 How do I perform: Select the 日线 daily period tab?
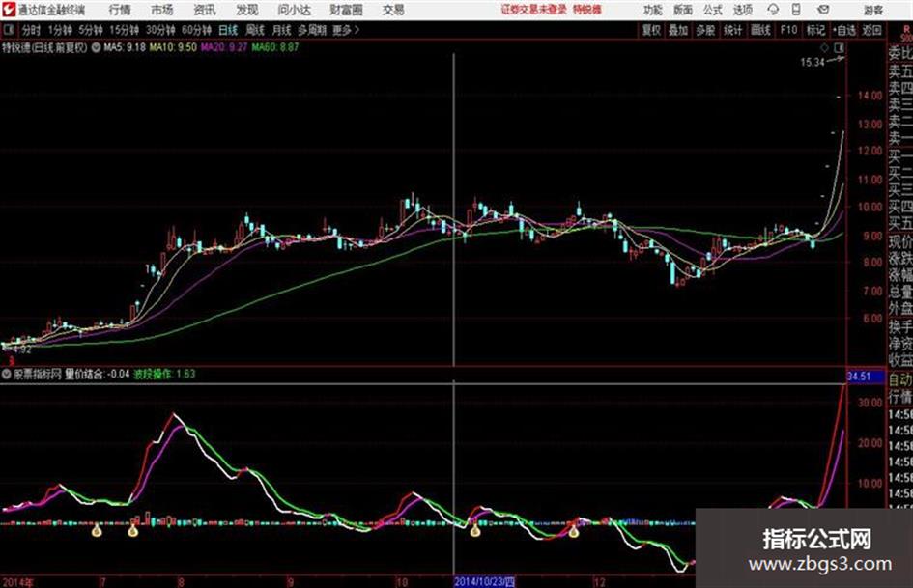[x=228, y=30]
